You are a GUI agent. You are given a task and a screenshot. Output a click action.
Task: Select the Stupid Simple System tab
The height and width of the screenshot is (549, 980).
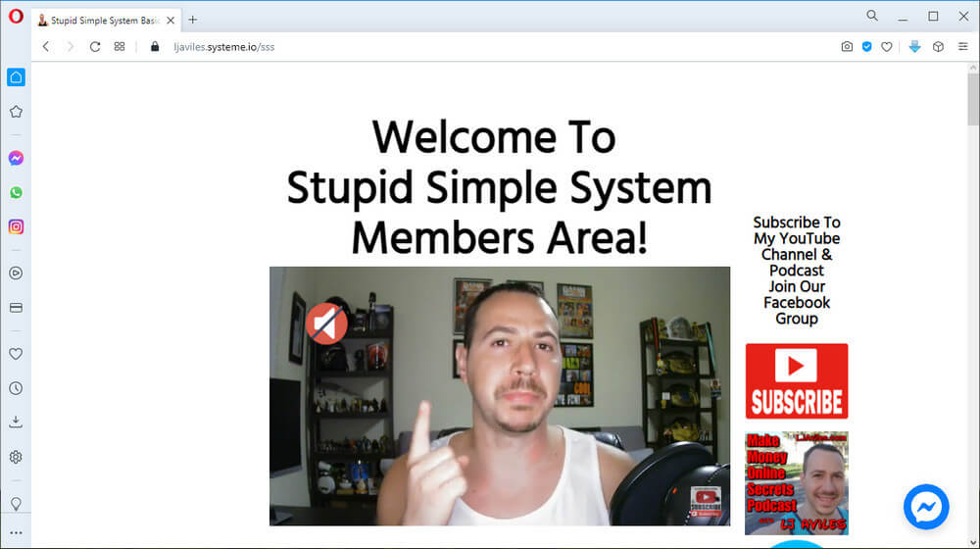point(106,21)
